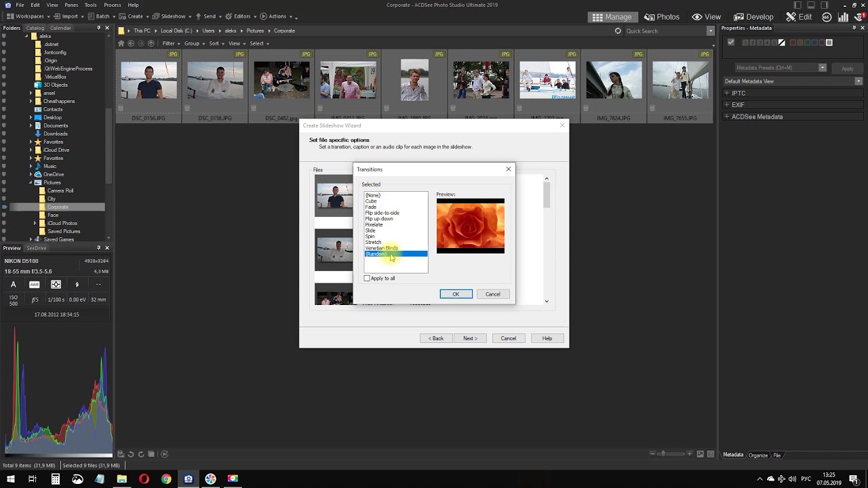Image resolution: width=868 pixels, height=488 pixels.
Task: Close the Transitions dialog
Action: click(509, 169)
